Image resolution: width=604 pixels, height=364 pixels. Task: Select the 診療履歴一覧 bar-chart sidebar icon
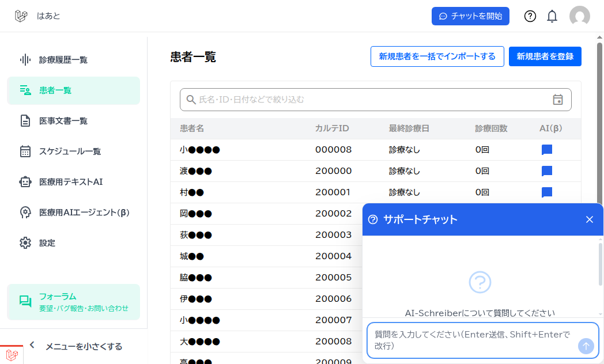click(24, 59)
